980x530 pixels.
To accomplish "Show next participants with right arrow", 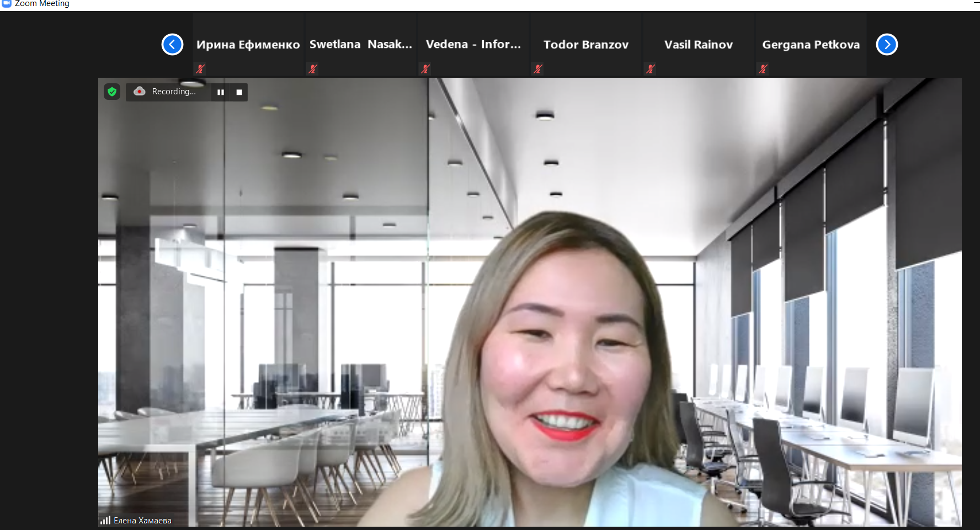I will click(887, 45).
